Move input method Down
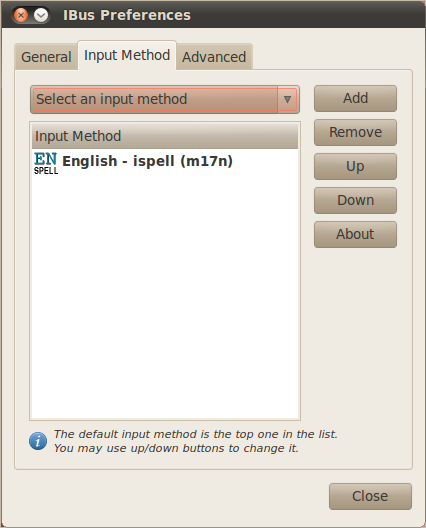Screen dimensions: 426x528 tap(355, 200)
